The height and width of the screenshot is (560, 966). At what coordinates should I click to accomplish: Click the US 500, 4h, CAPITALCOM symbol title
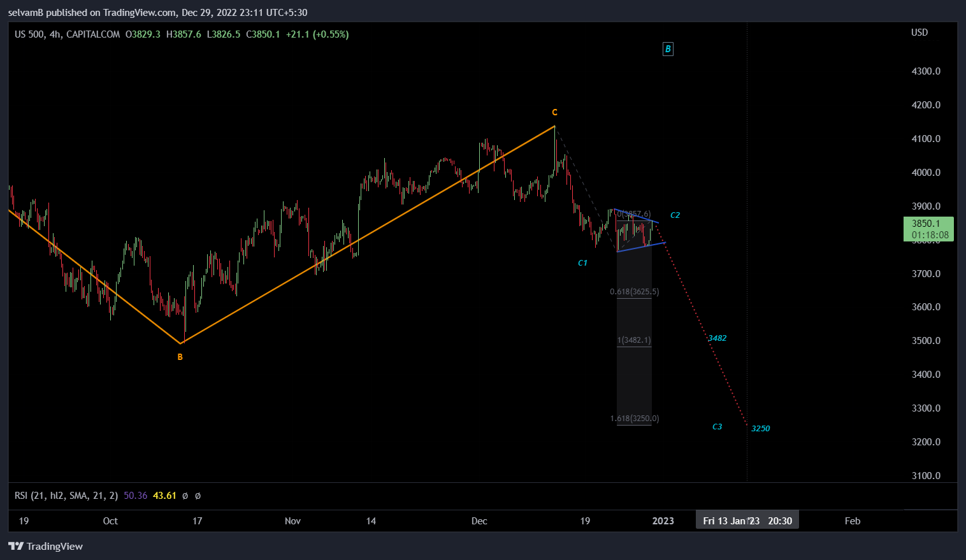67,34
